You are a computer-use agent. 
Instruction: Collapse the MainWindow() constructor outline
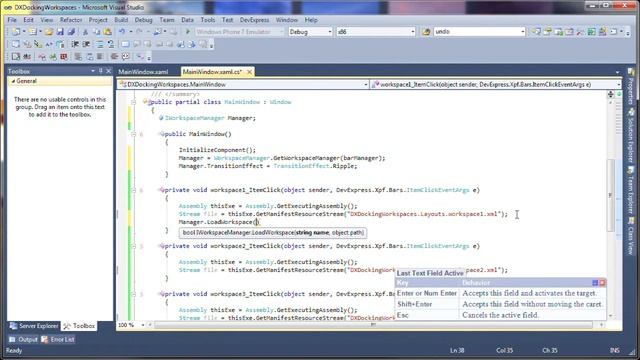pos(133,134)
